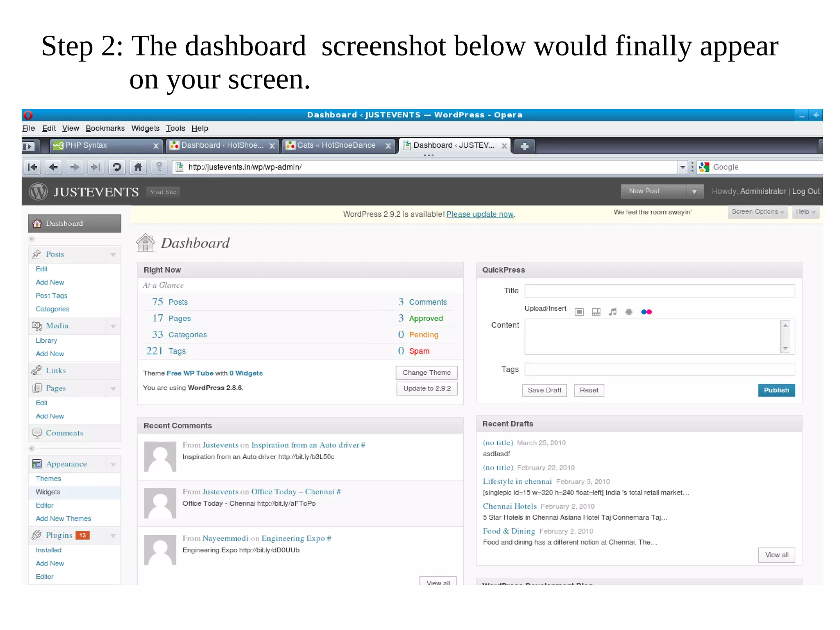840x630 pixels.
Task: Click the Please update now link
Action: [x=479, y=214]
